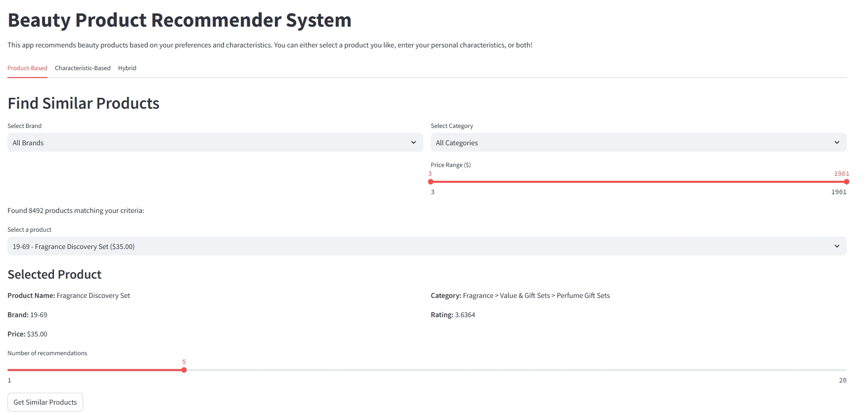Click the Find Similar Products heading

click(84, 103)
